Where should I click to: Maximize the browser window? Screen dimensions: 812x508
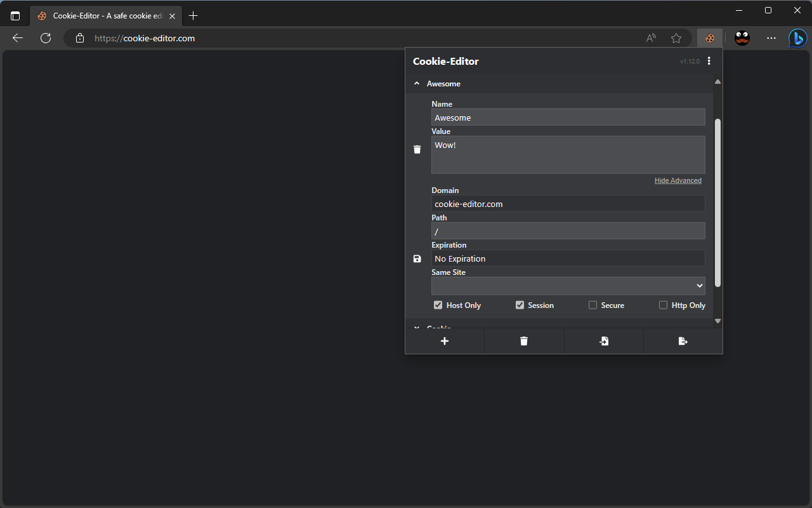point(768,10)
